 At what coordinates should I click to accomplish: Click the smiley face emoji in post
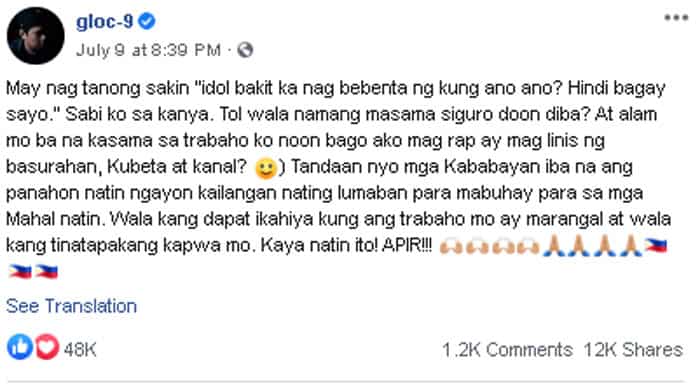(x=266, y=168)
